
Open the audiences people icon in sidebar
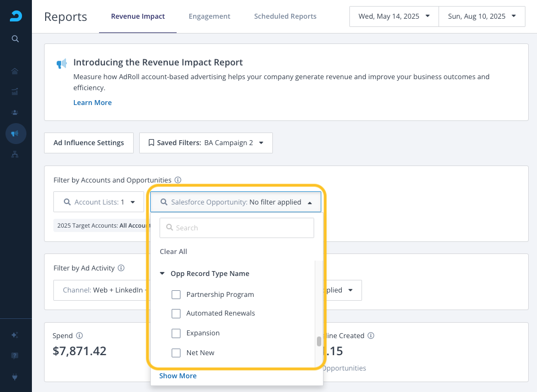(15, 112)
